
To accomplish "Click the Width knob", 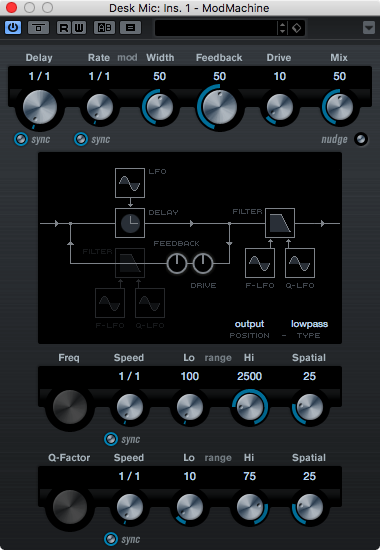I will 159,107.
